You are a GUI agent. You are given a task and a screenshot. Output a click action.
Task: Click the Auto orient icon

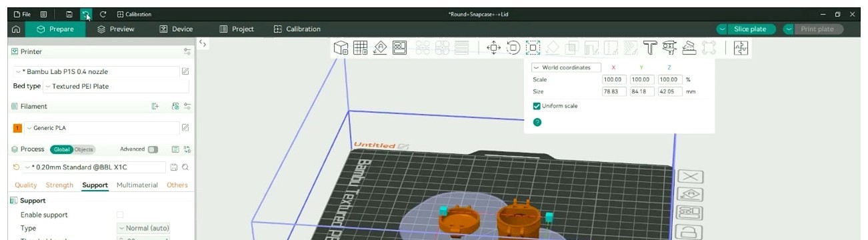coord(380,47)
